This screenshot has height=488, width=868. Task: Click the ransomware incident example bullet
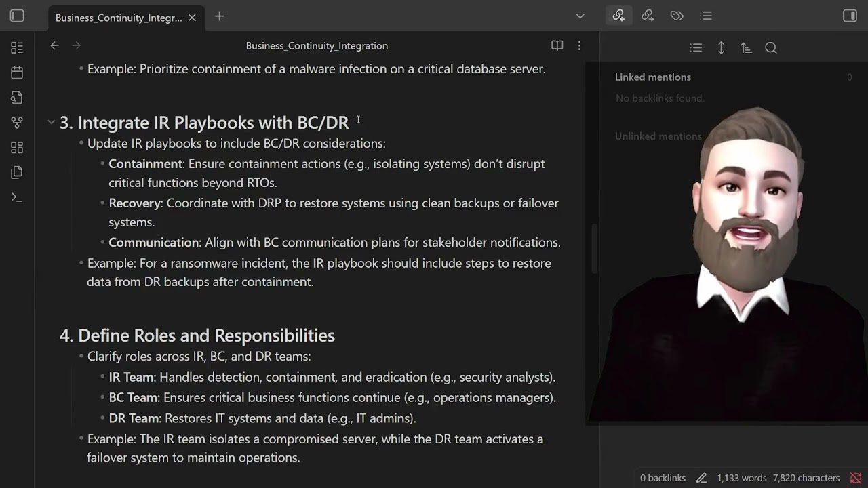tap(319, 272)
